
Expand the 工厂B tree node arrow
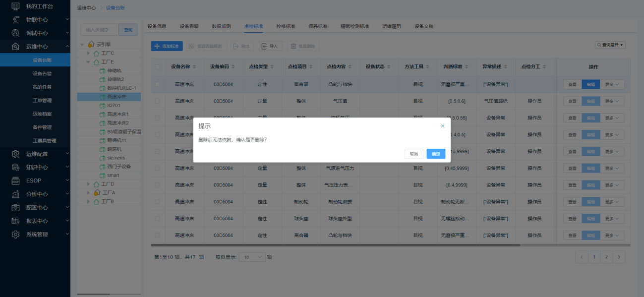(89, 201)
